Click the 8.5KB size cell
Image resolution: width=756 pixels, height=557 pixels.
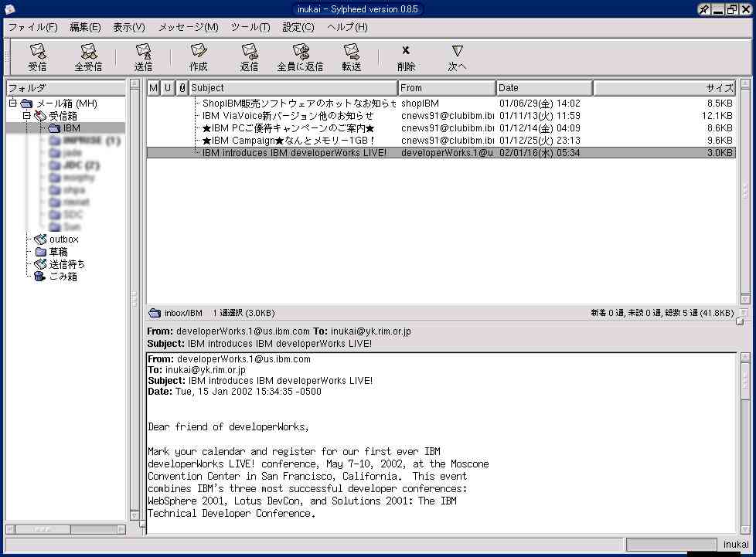(x=720, y=104)
